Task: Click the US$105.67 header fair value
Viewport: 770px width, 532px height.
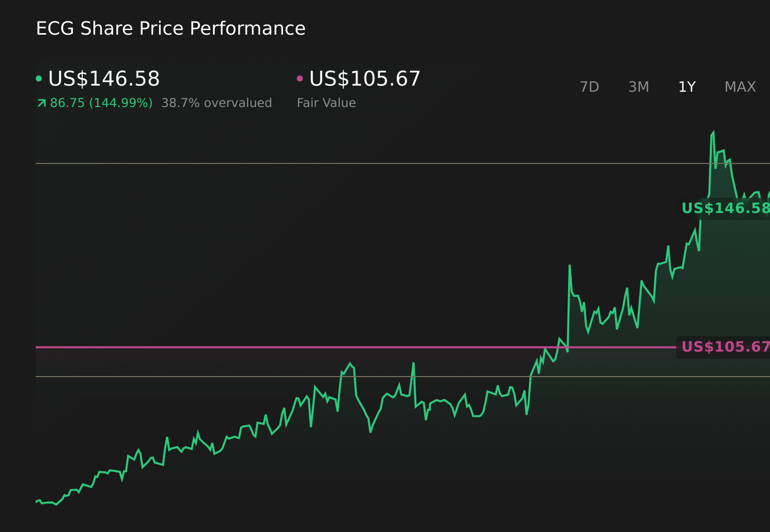Action: click(x=365, y=79)
